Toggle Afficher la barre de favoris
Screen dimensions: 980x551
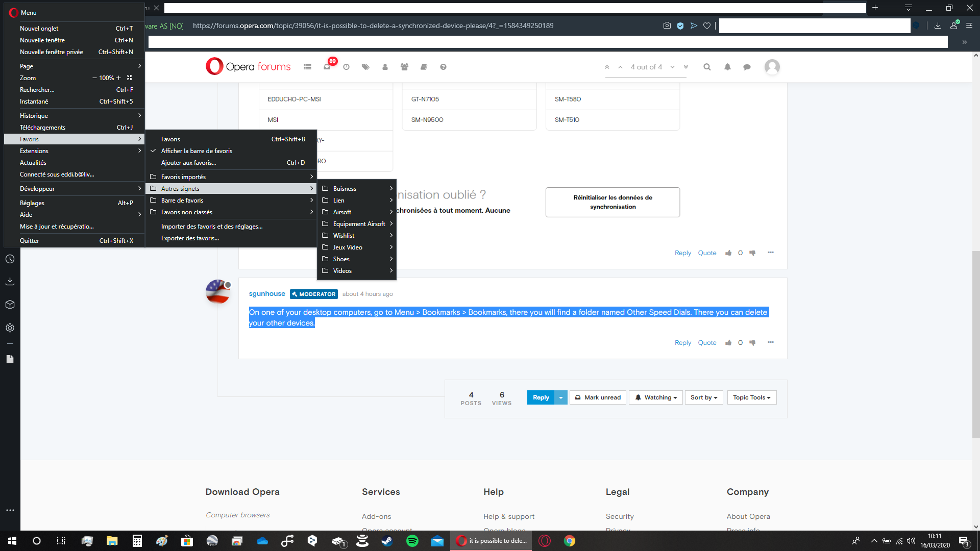231,151
